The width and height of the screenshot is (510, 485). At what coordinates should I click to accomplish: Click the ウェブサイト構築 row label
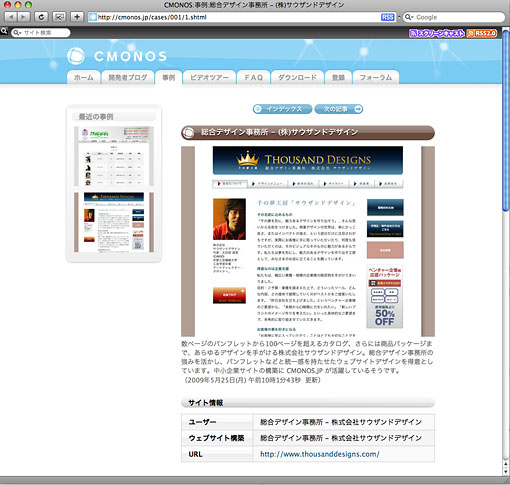(216, 438)
